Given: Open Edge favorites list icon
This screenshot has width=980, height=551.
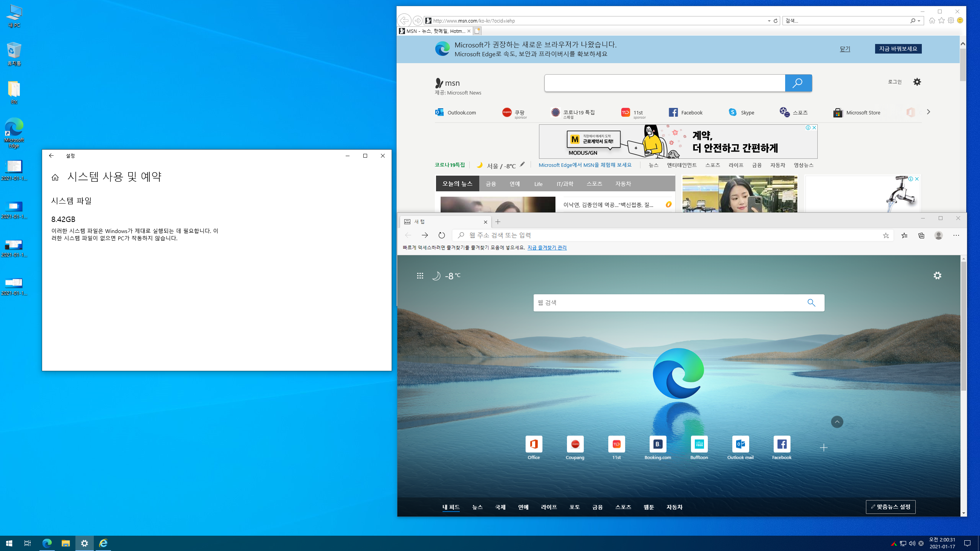Looking at the screenshot, I should point(904,235).
